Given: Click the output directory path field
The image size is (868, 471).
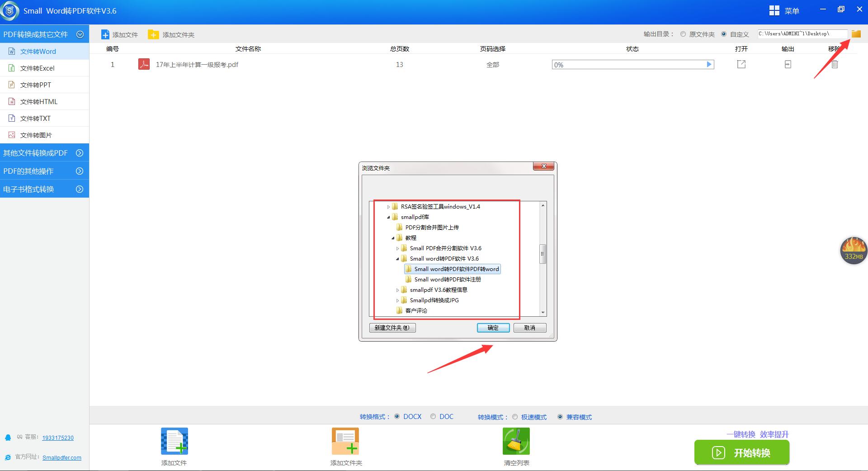Looking at the screenshot, I should (x=803, y=34).
